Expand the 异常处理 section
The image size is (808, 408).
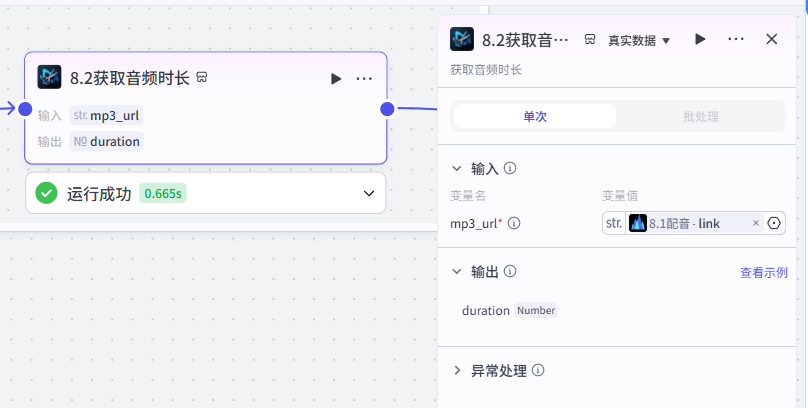(x=457, y=370)
